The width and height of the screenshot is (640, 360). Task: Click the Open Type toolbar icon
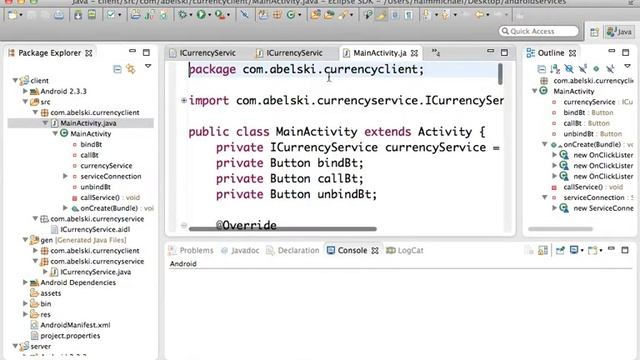click(x=315, y=15)
